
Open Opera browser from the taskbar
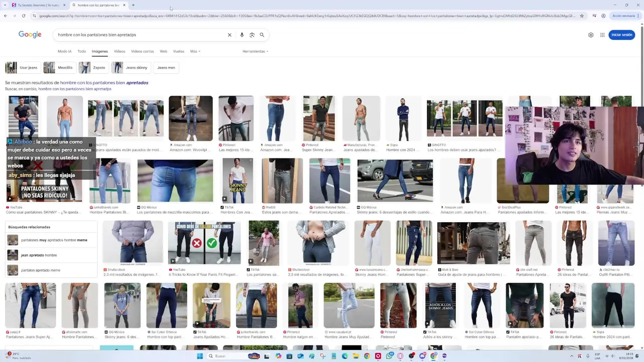click(400, 356)
